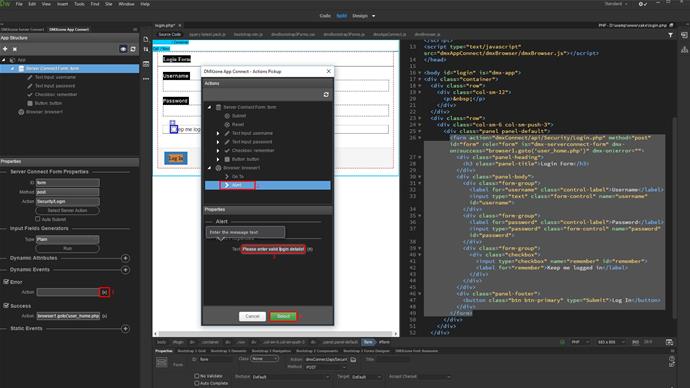This screenshot has height=388, width=690.
Task: Click browse folder icon next to form Action field
Action: tap(353, 359)
